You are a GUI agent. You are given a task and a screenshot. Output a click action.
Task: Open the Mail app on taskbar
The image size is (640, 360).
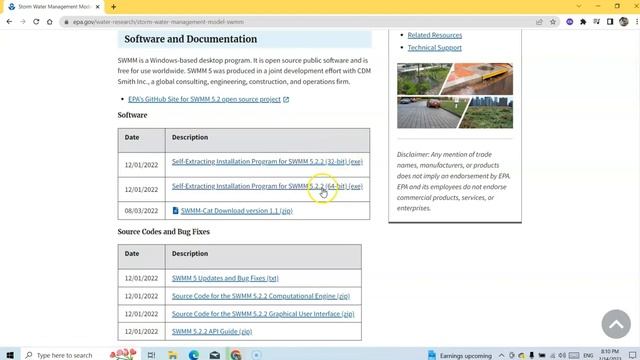click(x=215, y=355)
